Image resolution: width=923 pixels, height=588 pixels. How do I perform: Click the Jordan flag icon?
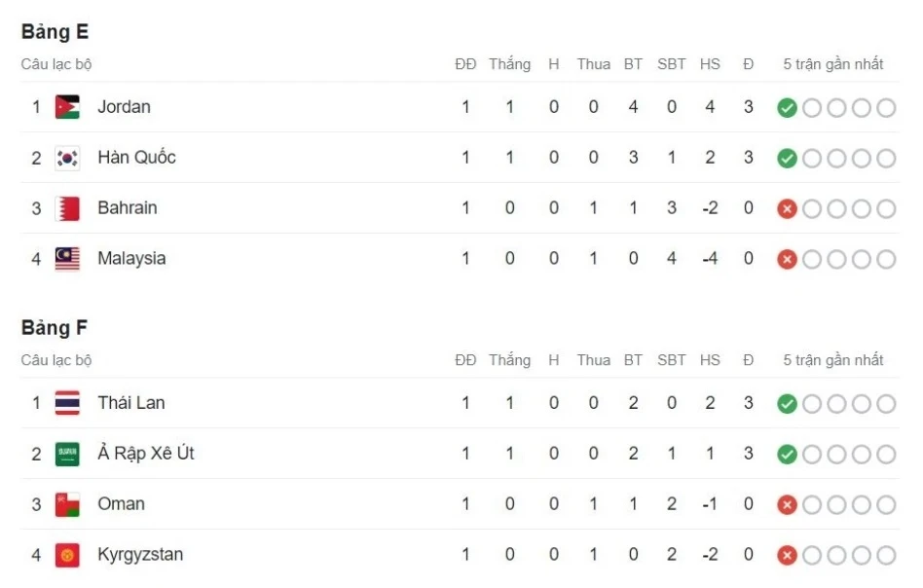pos(67,107)
